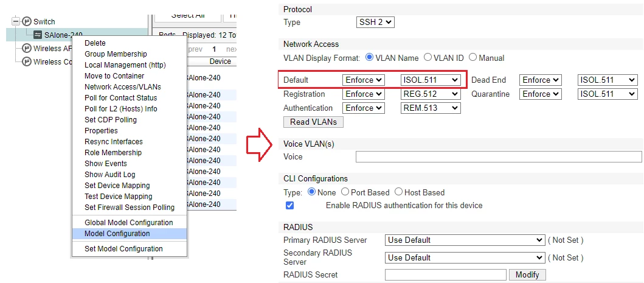Open the Protocol Type SSH 2 dropdown
644x283 pixels.
click(375, 22)
